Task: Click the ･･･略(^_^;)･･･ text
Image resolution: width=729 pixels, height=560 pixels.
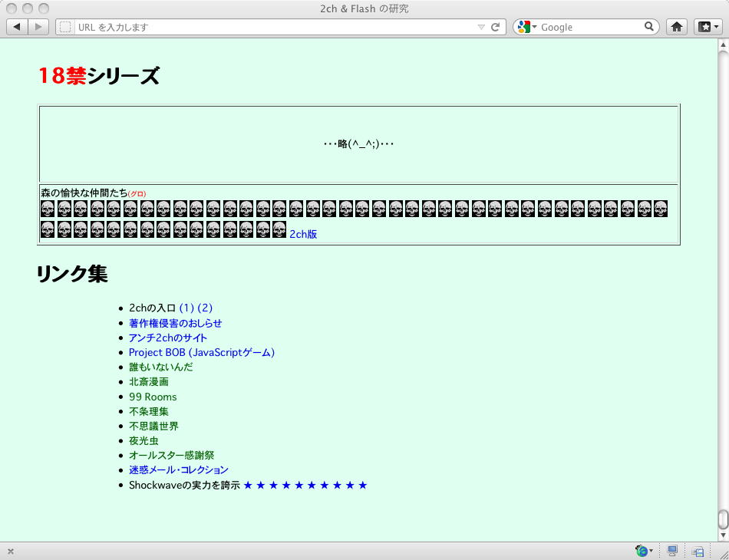Action: coord(358,143)
